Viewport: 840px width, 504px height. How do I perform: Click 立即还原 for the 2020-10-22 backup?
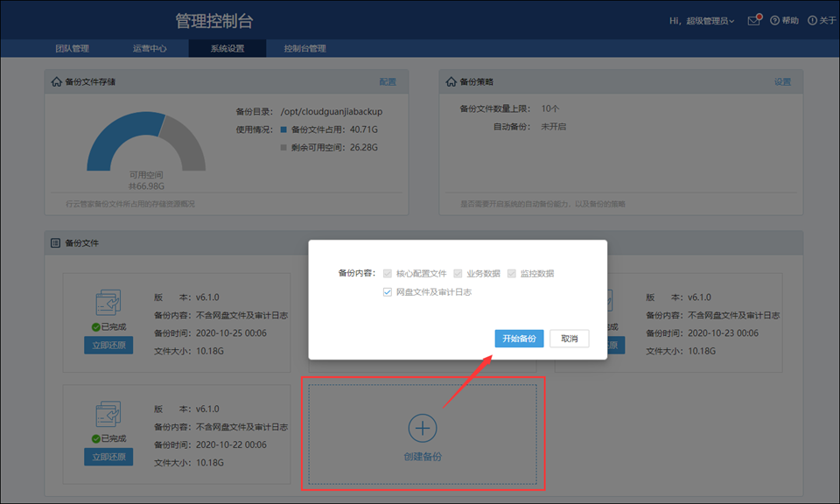pos(108,457)
